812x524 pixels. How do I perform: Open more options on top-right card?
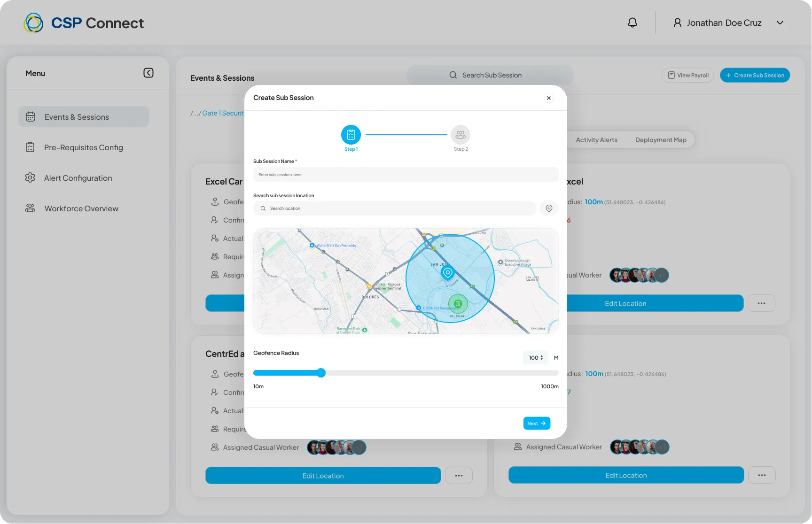tap(762, 303)
